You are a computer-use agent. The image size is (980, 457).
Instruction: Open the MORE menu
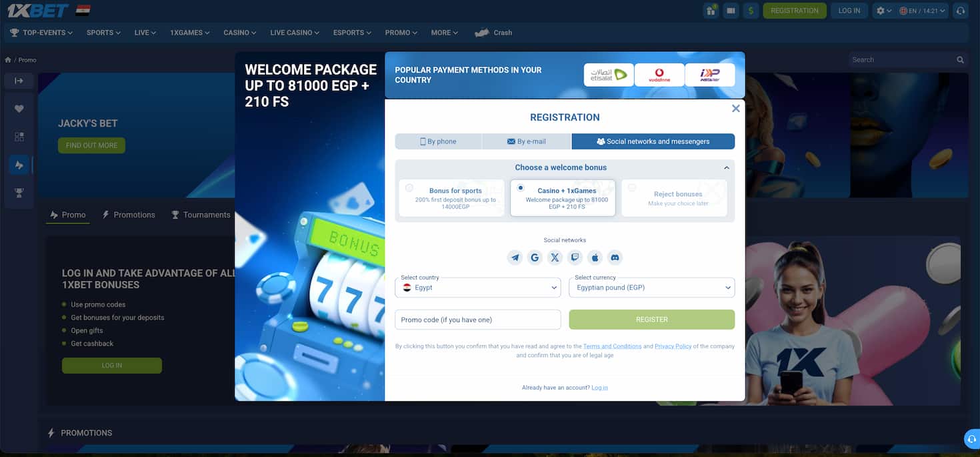pos(444,33)
